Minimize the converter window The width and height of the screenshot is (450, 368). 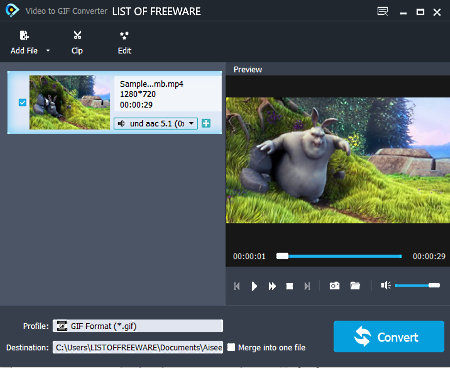click(x=403, y=13)
